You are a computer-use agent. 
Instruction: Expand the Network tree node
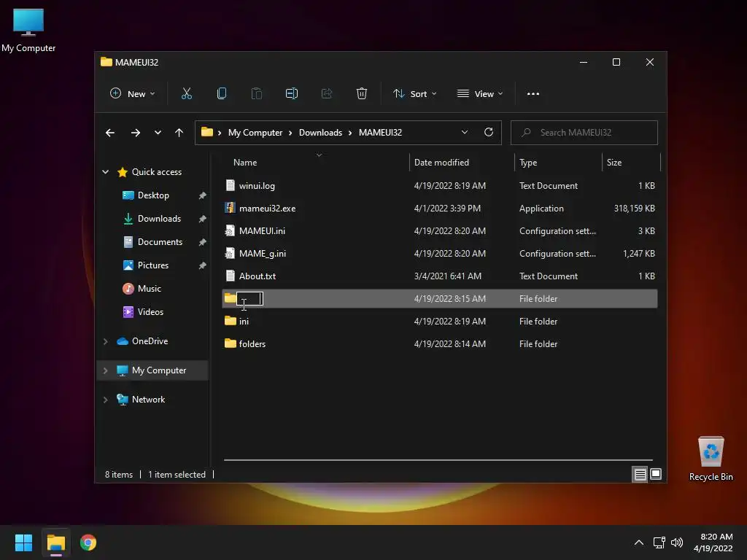(x=105, y=400)
